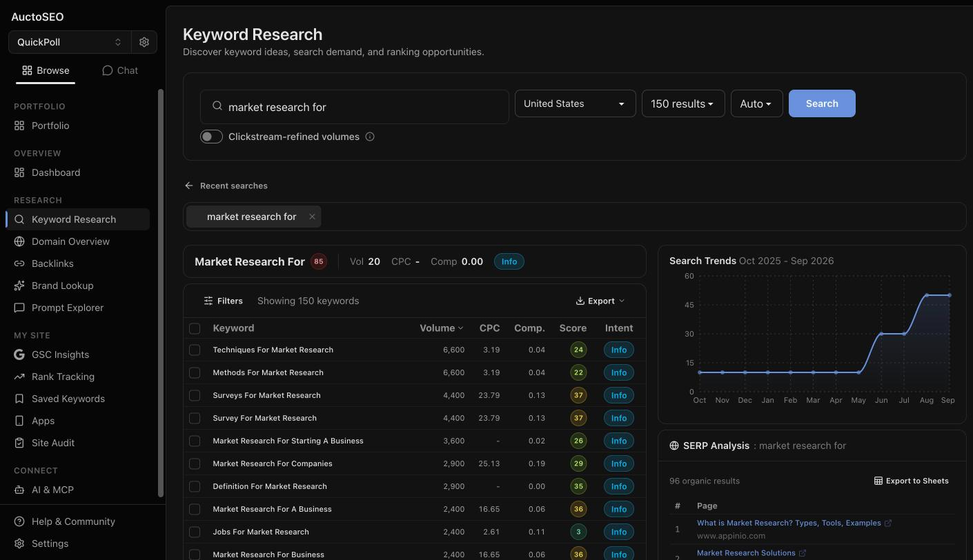Tick Market Research For Companies checkbox

(x=195, y=463)
